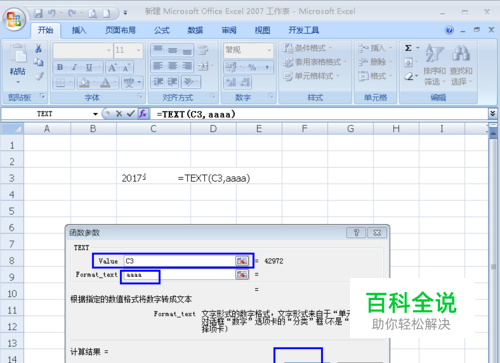Viewport: 500px width, 363px height.
Task: Select the Format Painter brush
Action: 39,76
